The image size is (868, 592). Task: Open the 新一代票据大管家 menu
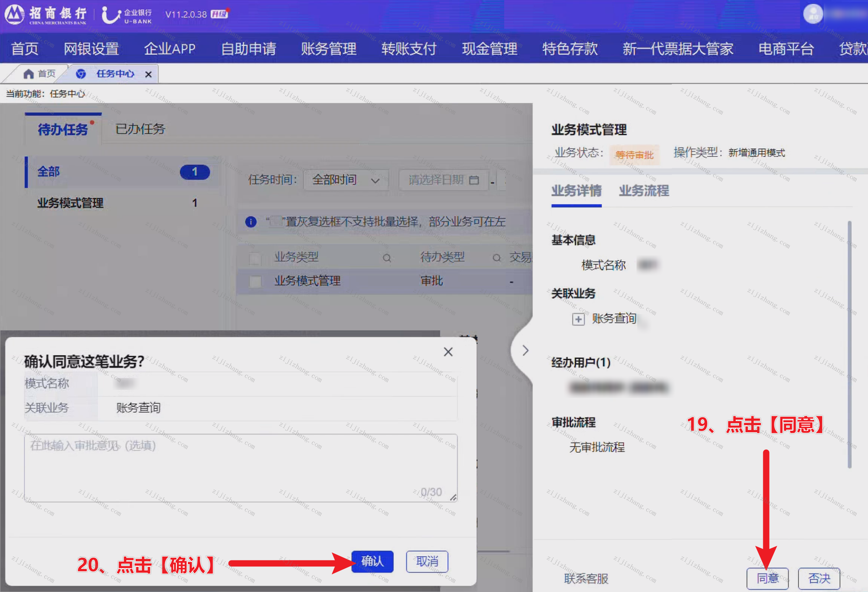(678, 49)
